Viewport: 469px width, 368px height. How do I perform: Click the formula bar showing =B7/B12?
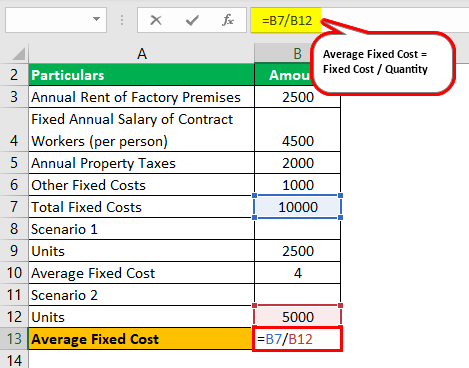pyautogui.click(x=360, y=20)
